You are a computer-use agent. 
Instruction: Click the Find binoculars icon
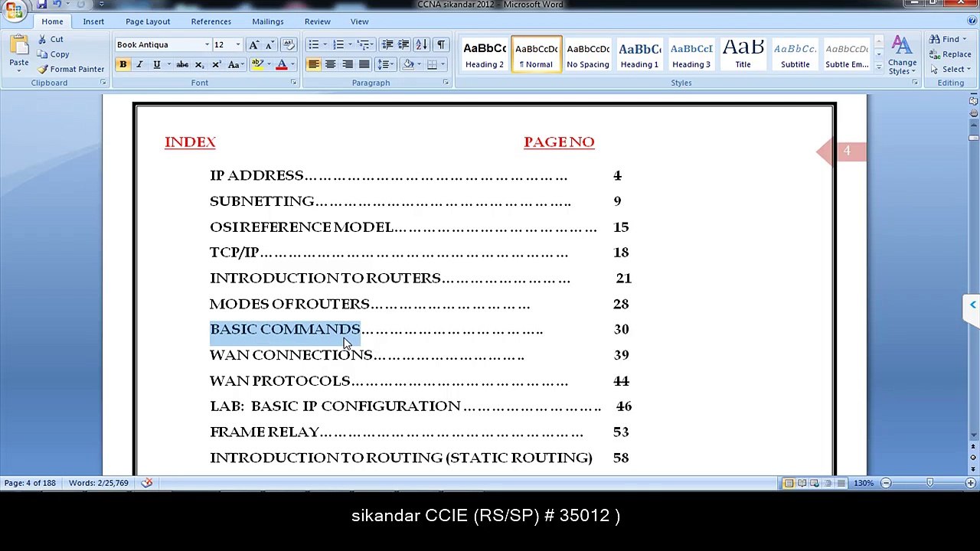click(x=935, y=39)
